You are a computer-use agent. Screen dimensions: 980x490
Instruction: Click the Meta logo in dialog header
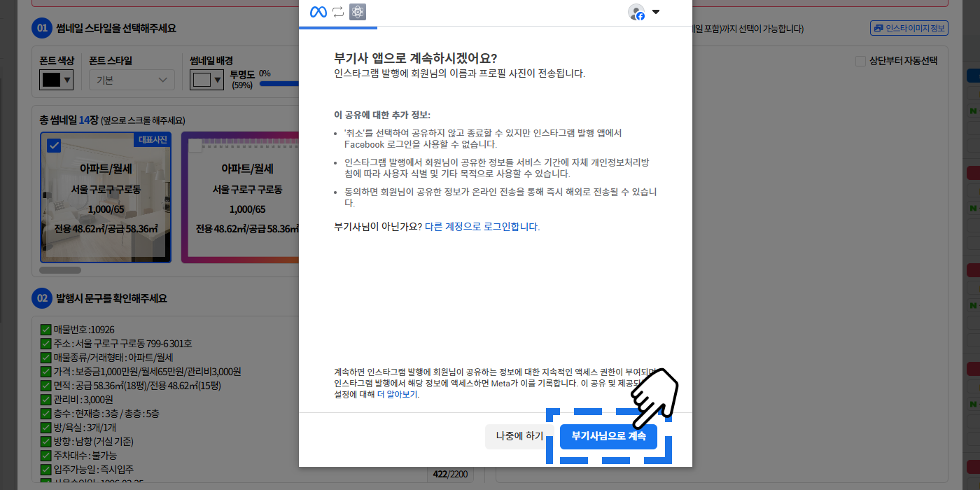[318, 12]
